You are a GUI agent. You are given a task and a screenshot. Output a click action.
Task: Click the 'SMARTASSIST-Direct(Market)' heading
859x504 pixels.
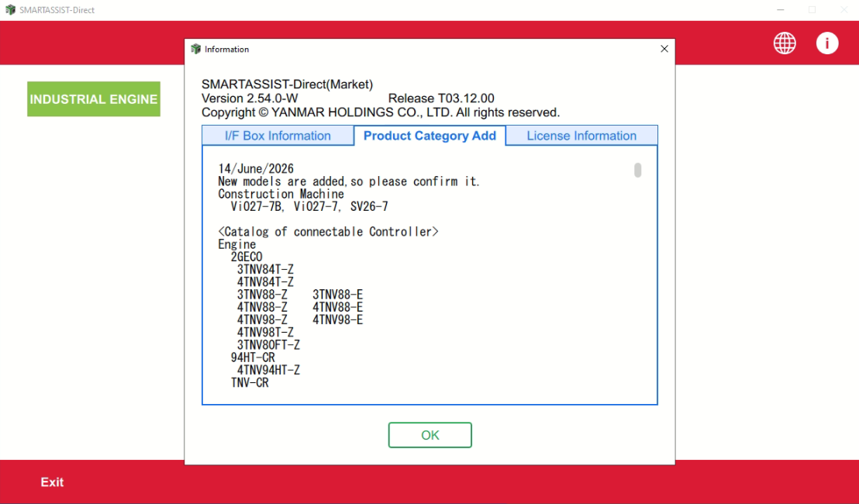pos(287,85)
